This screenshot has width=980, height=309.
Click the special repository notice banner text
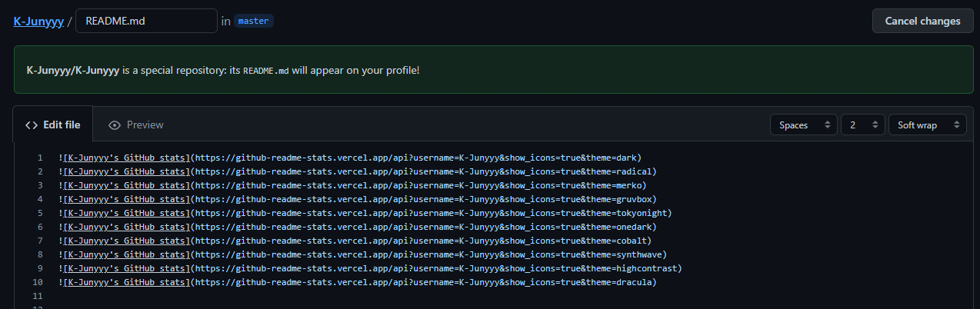tap(223, 70)
